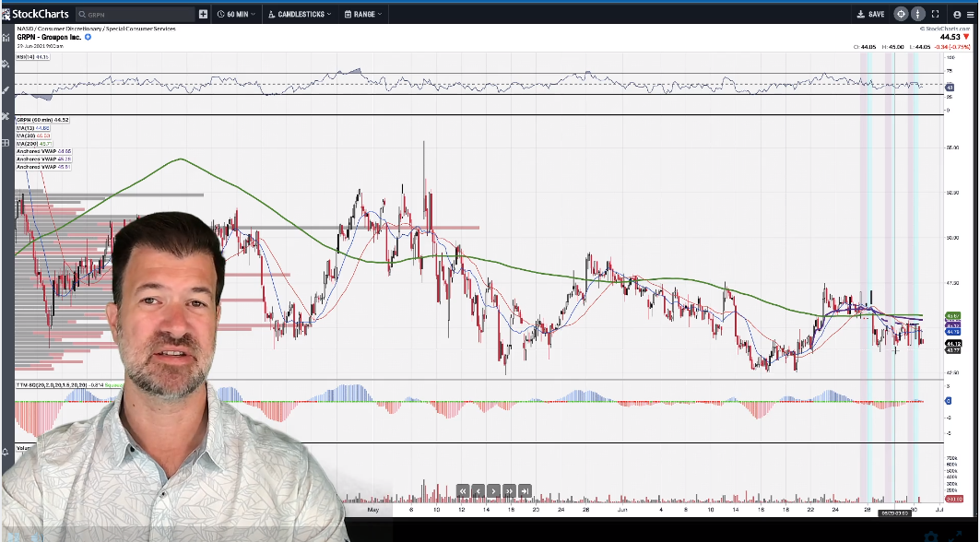Click the MA(13) legend label
This screenshot has width=980, height=542.
tap(33, 127)
